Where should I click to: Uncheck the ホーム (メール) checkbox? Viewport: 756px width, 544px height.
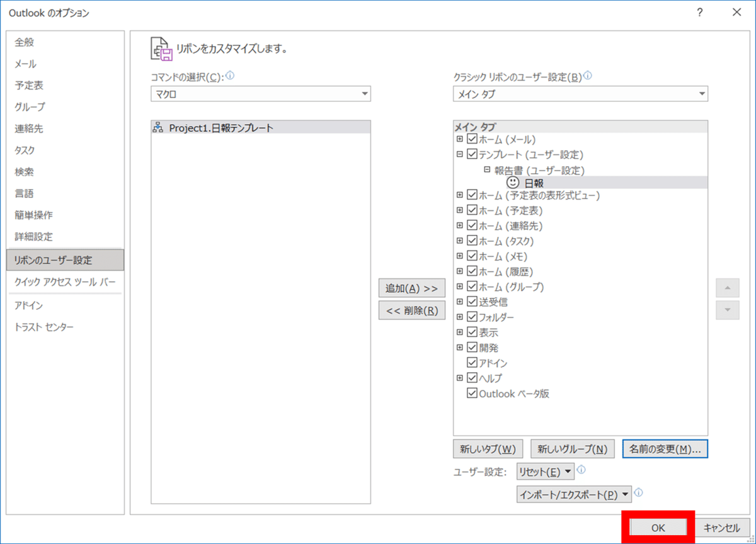472,140
